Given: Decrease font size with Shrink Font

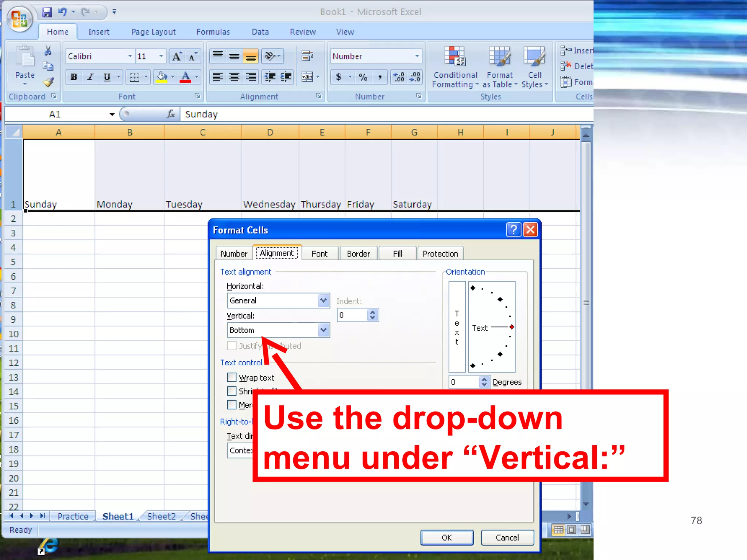Looking at the screenshot, I should (x=193, y=57).
